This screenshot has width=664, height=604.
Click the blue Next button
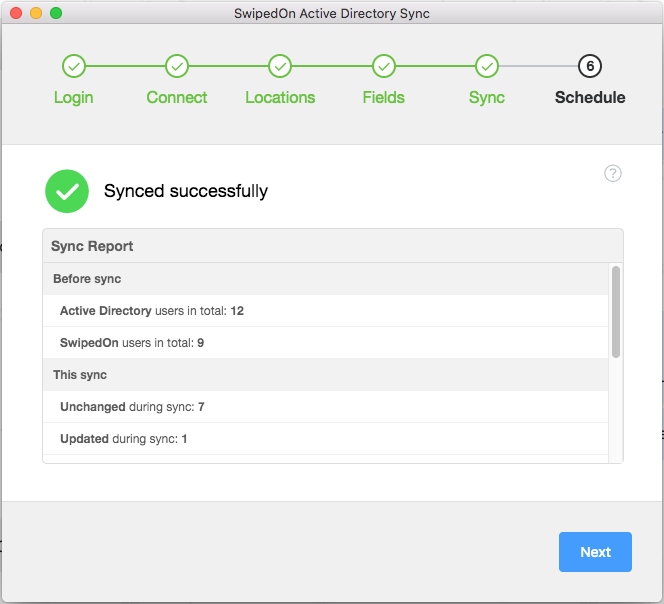coord(595,552)
